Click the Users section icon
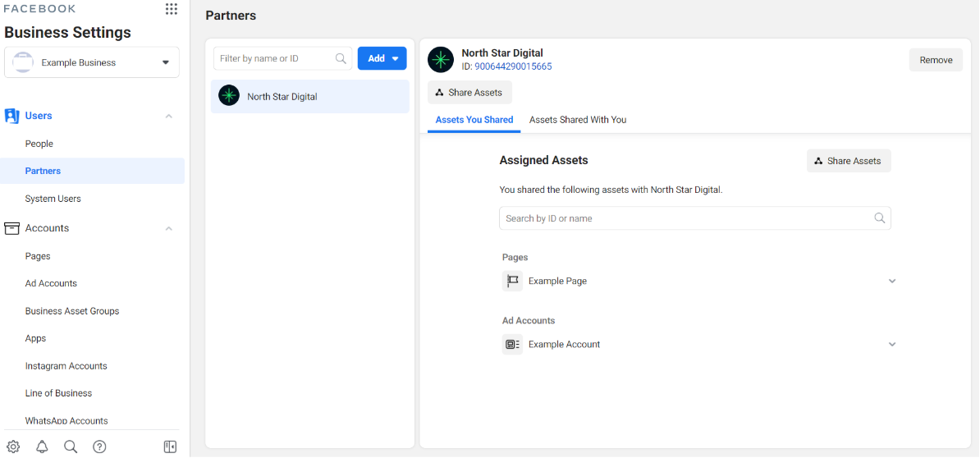 click(x=11, y=116)
